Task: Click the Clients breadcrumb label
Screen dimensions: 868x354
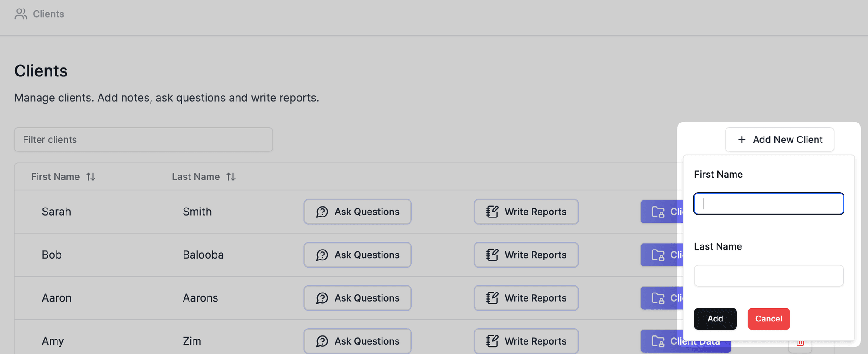Action: pyautogui.click(x=48, y=14)
